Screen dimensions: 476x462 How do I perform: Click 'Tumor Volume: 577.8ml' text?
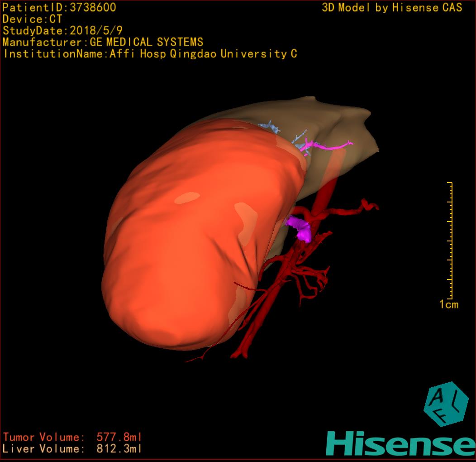coord(72,437)
